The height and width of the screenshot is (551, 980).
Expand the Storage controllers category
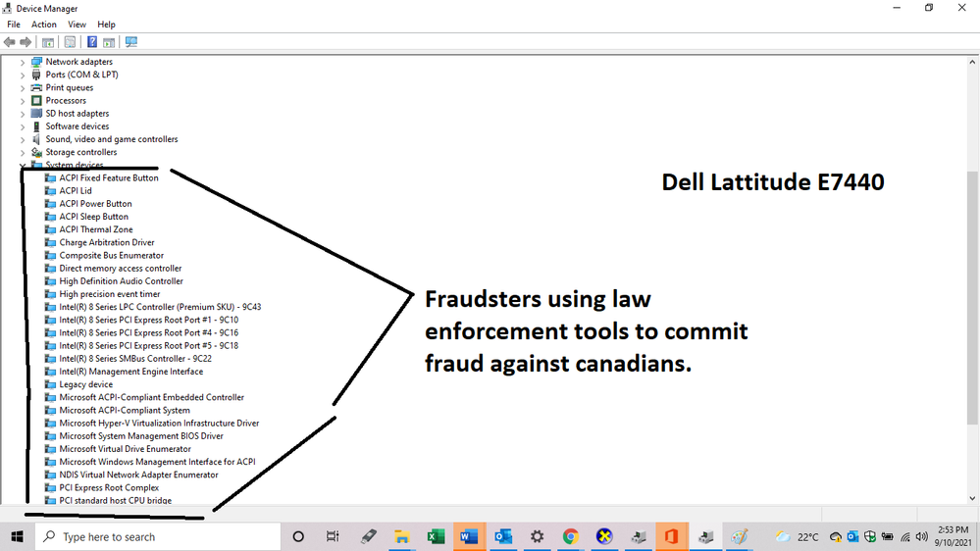point(23,152)
